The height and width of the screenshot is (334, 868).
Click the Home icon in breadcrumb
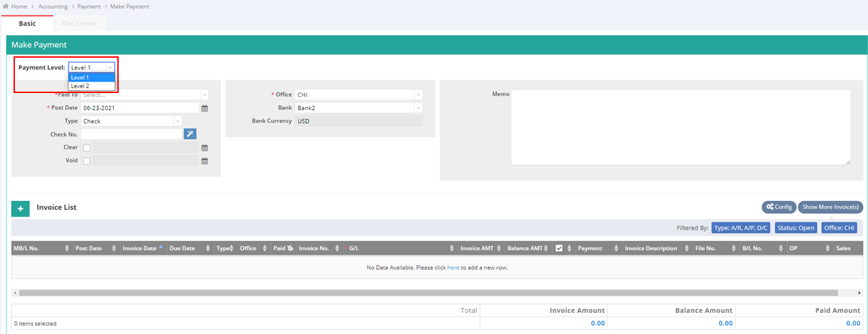click(6, 6)
